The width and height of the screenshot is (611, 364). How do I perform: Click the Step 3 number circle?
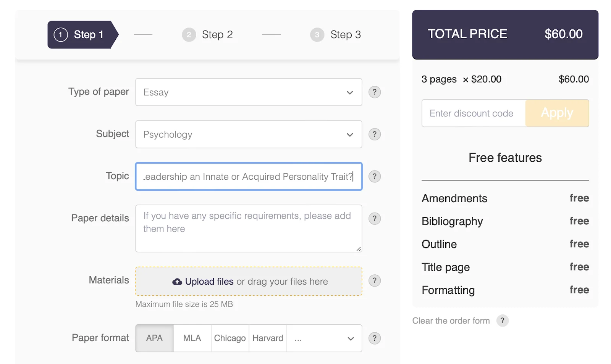[317, 35]
